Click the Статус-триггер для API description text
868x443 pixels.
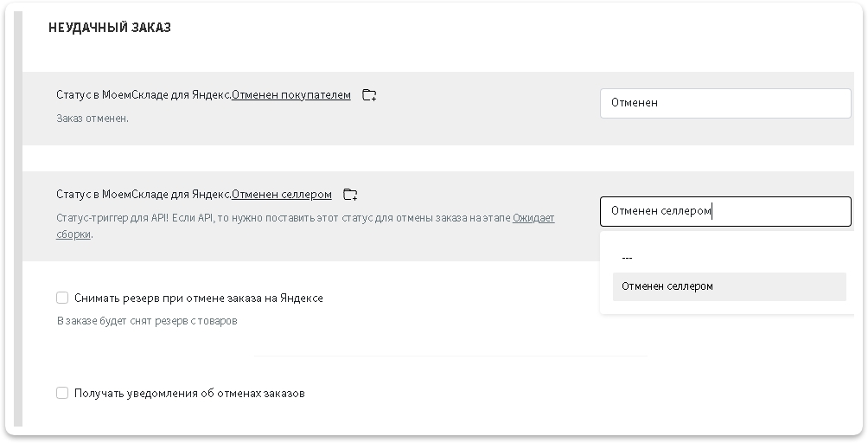[305, 226]
